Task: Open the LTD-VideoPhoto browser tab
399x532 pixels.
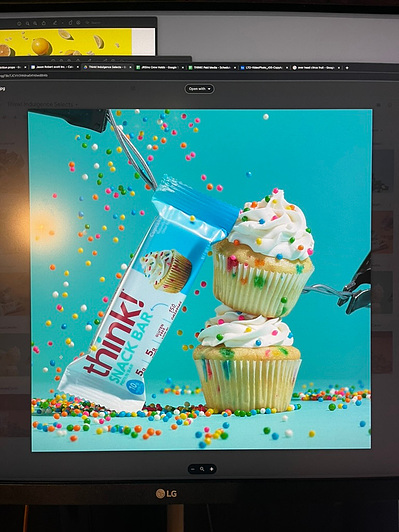Action: (x=264, y=68)
